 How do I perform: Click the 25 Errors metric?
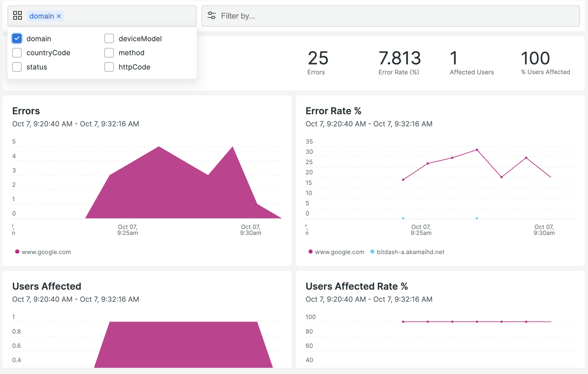(318, 63)
